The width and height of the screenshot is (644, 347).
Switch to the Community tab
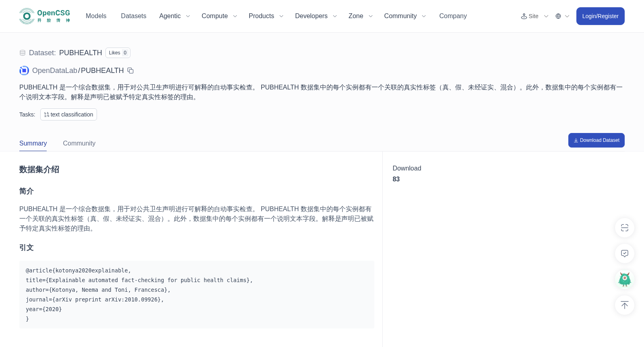coord(79,143)
